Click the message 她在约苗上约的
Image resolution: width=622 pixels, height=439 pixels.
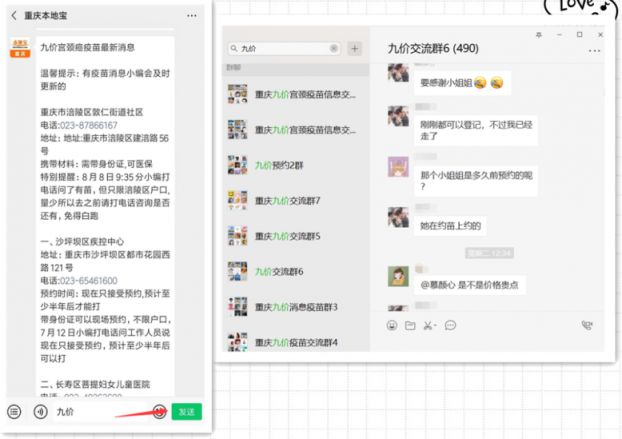coord(451,226)
